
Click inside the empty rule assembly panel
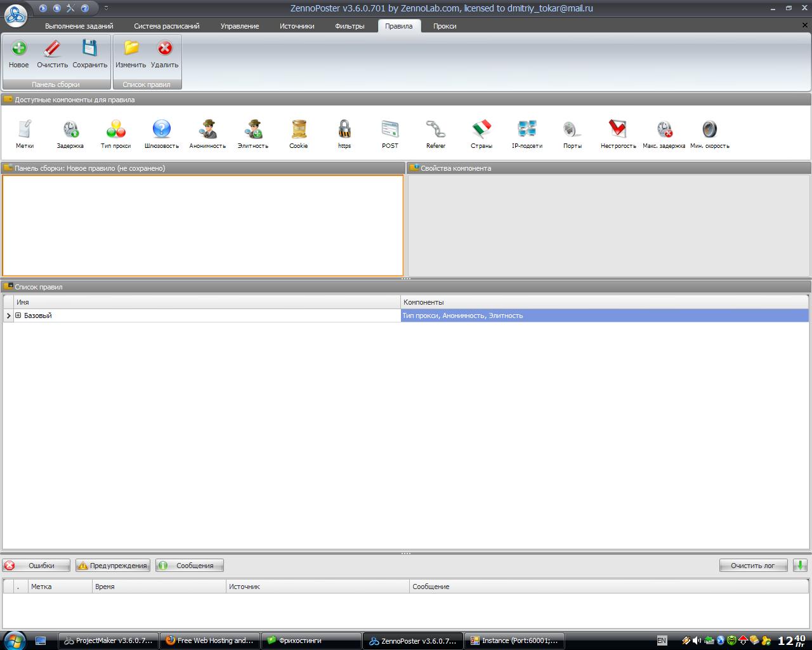click(x=203, y=225)
